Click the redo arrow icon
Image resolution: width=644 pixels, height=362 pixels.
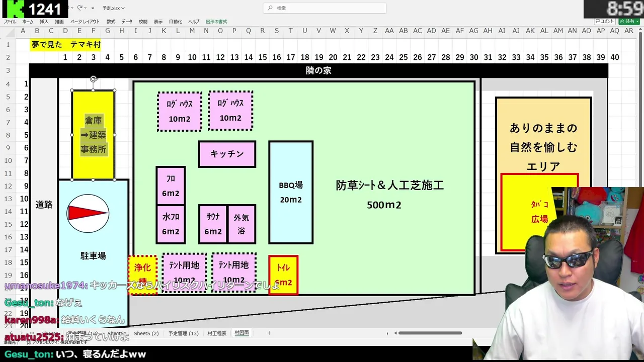(79, 8)
